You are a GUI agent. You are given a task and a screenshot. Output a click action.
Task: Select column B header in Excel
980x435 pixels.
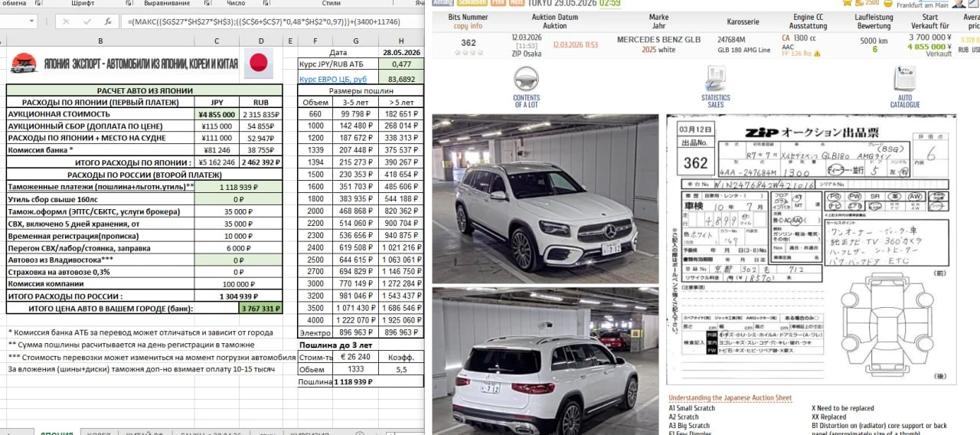[x=100, y=40]
